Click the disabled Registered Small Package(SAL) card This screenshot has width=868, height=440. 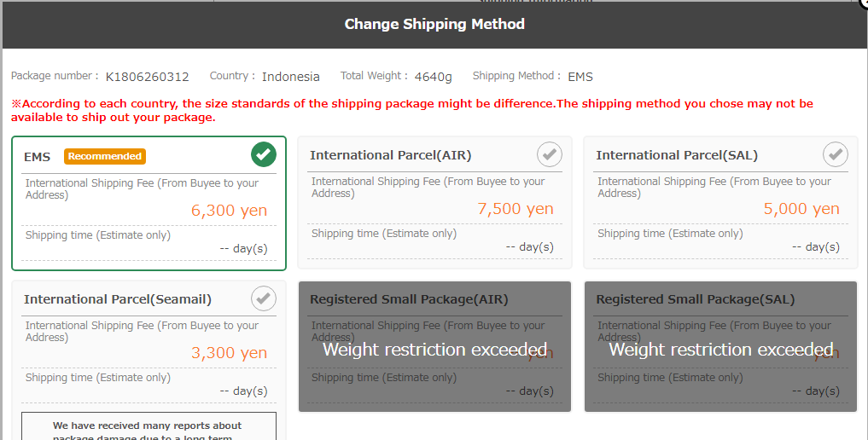(720, 348)
